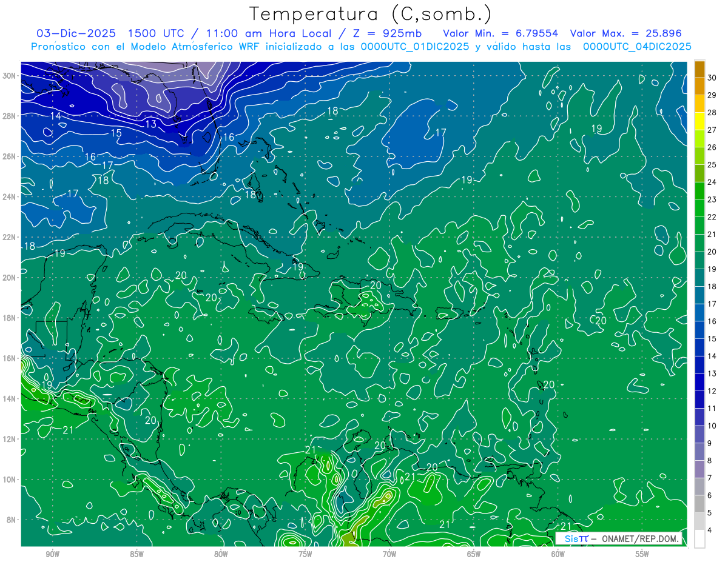728x562 pixels.
Task: Pick the gray colorbar band between 5 and 6
Action: click(699, 504)
